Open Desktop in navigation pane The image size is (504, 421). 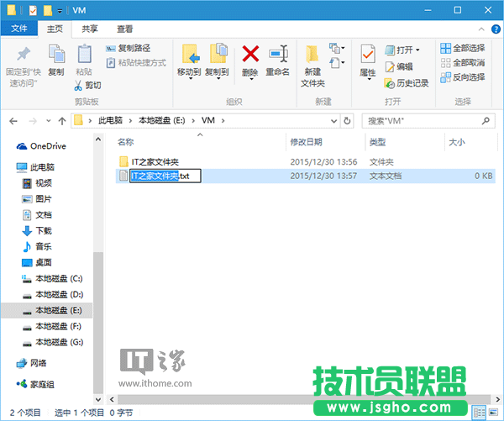coord(37,262)
